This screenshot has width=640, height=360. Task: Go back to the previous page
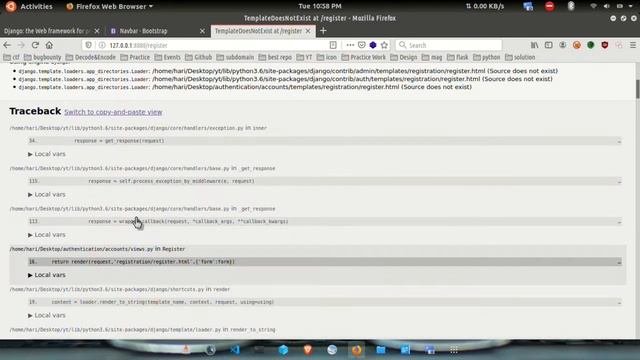(x=7, y=45)
